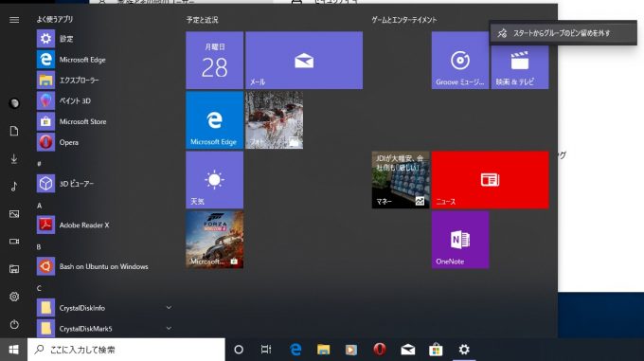Select 'Unpin group from Start' context menu item
The height and width of the screenshot is (361, 644).
tap(563, 33)
